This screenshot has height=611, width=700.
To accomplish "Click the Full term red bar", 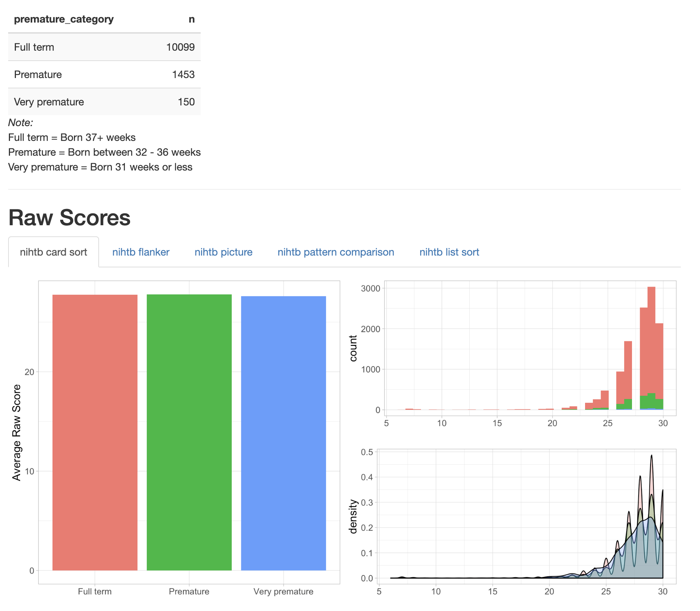I will [x=95, y=432].
